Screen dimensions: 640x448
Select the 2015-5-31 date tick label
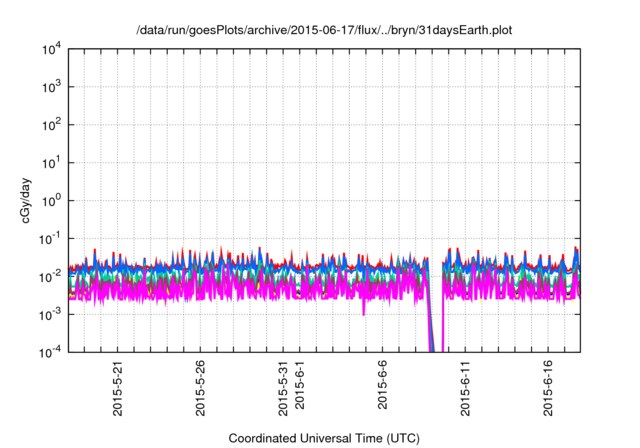pyautogui.click(x=283, y=388)
